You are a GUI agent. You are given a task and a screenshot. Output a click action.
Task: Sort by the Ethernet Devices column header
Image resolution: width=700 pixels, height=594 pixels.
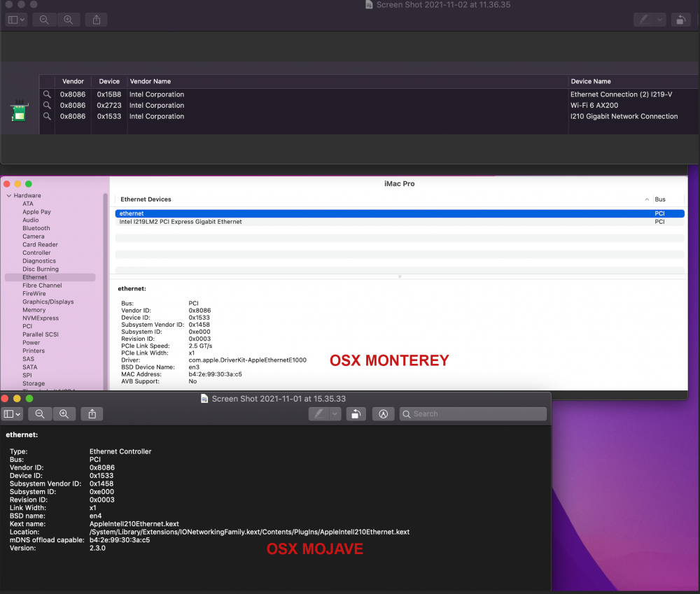point(146,199)
